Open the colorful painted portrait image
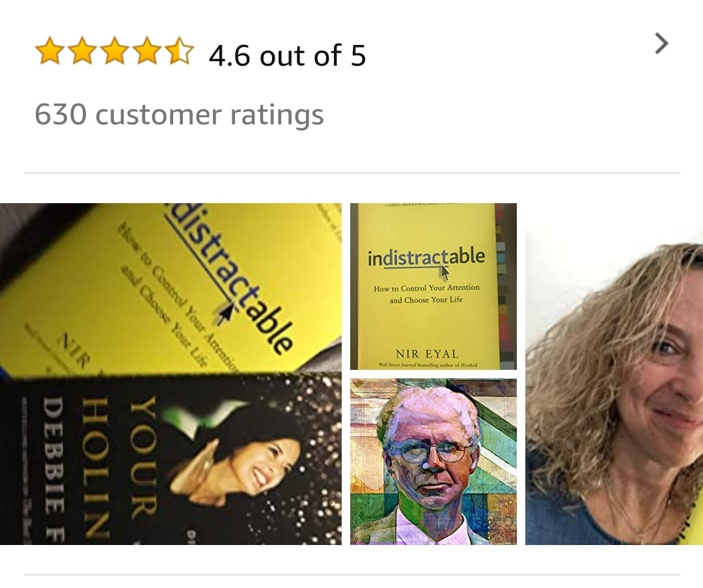703x588 pixels. (433, 462)
